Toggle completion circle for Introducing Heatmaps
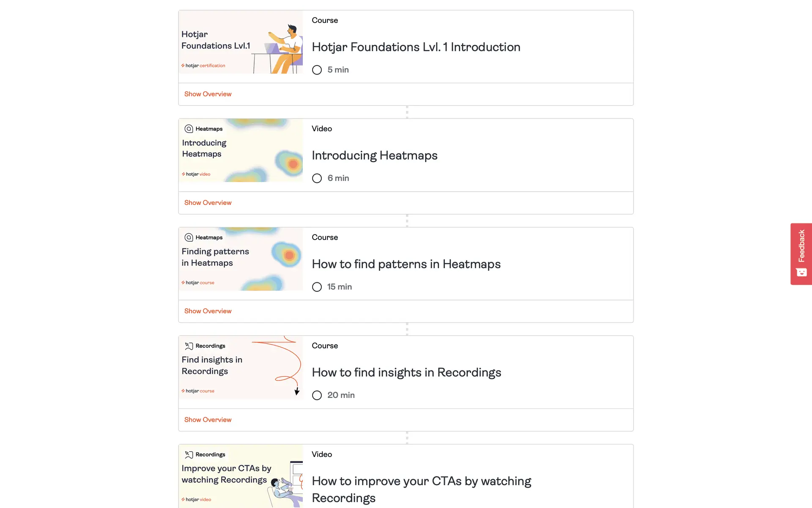 coord(317,178)
